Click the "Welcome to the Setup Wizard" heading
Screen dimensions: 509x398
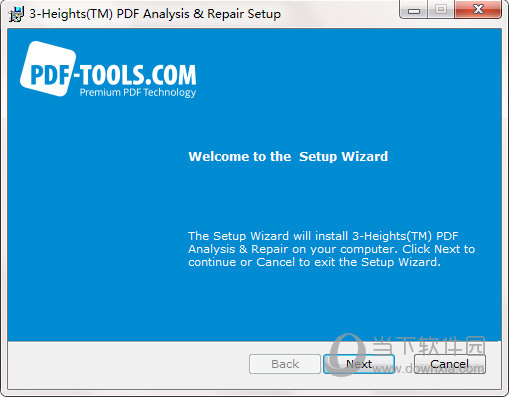(288, 156)
